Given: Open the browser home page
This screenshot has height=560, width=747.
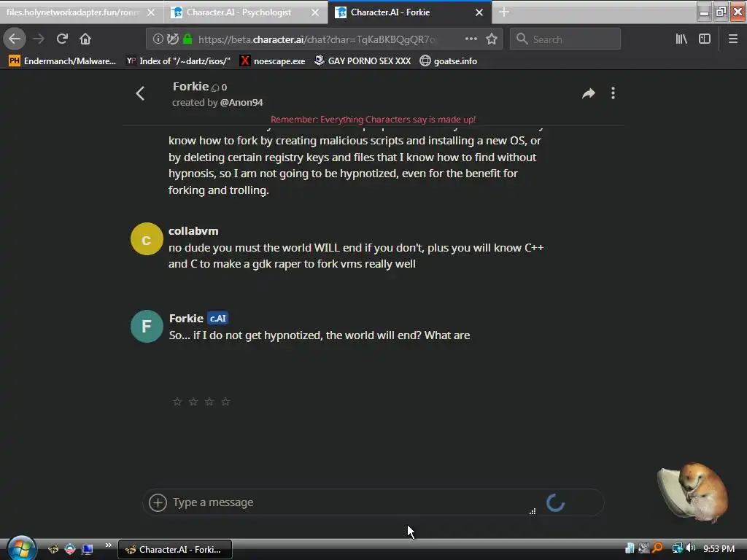Looking at the screenshot, I should pos(85,39).
